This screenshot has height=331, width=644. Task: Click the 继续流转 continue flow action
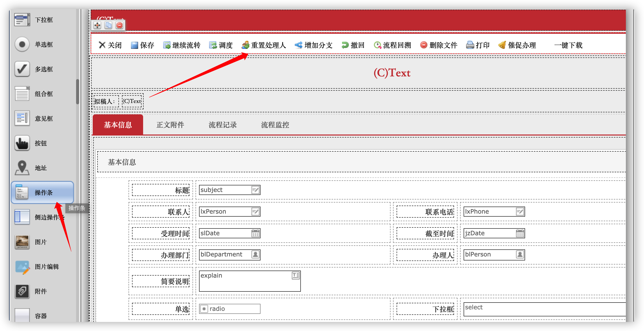tap(182, 45)
